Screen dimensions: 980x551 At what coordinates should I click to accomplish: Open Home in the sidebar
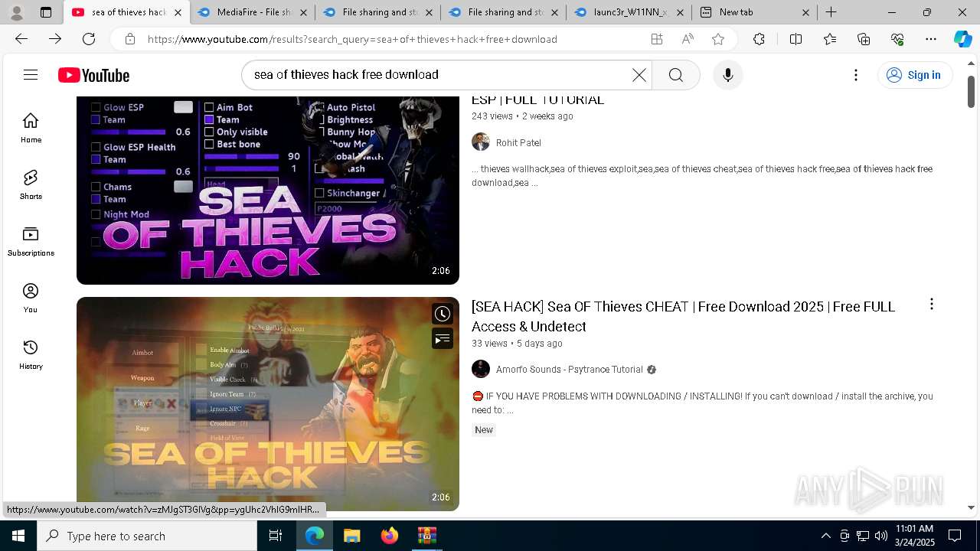(31, 128)
